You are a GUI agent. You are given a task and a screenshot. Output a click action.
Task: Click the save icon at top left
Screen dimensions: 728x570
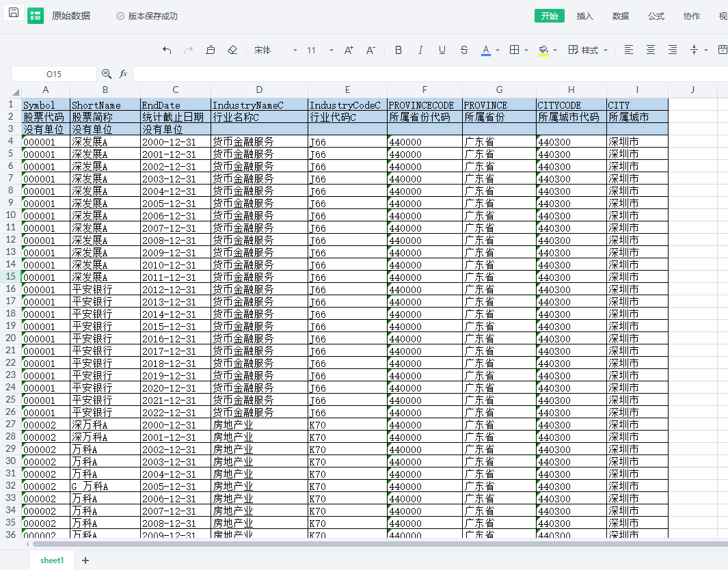tap(14, 14)
